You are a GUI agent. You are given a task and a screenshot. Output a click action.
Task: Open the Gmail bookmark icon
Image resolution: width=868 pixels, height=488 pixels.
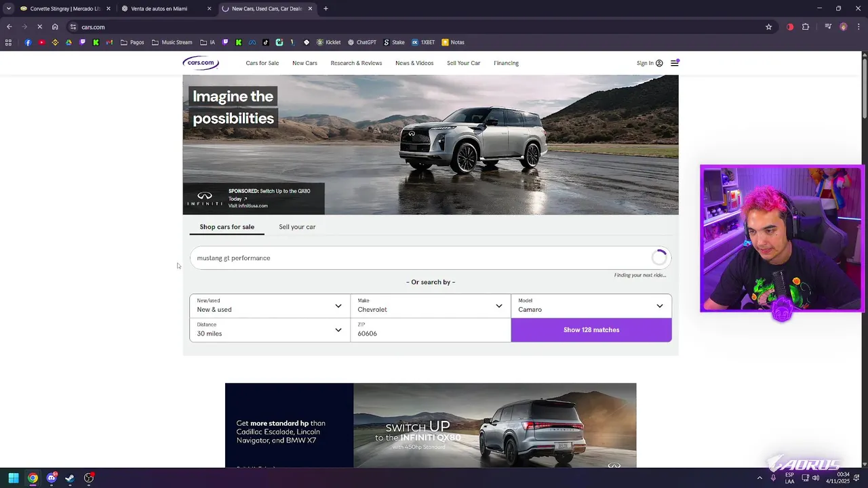pos(109,42)
